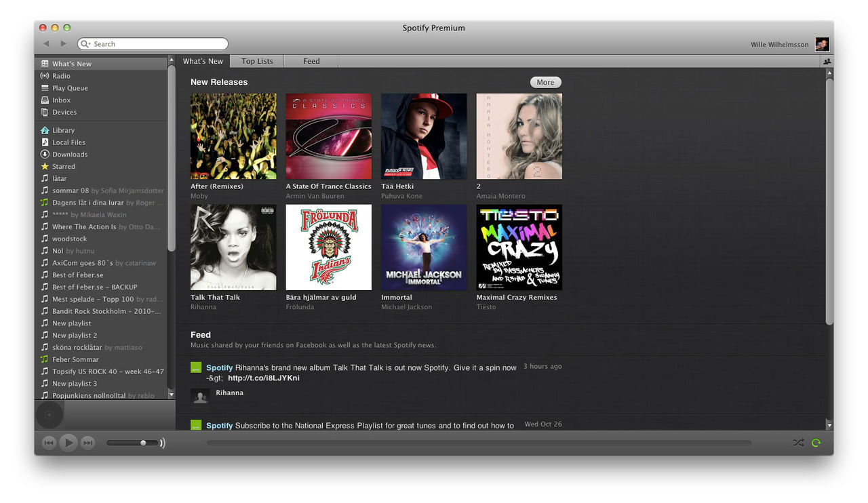Select the AxiCom goes 80's playlist
868x503 pixels.
(x=100, y=263)
